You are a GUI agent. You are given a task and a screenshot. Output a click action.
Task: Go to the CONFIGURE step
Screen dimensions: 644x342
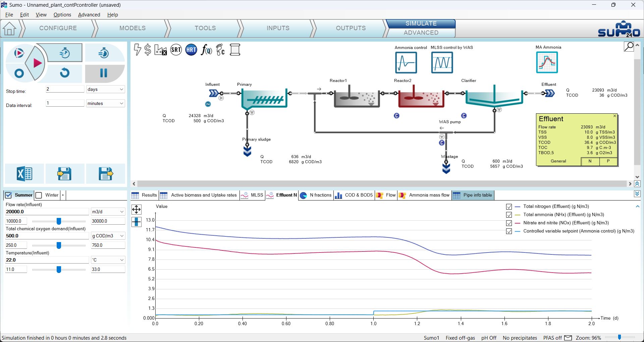58,28
